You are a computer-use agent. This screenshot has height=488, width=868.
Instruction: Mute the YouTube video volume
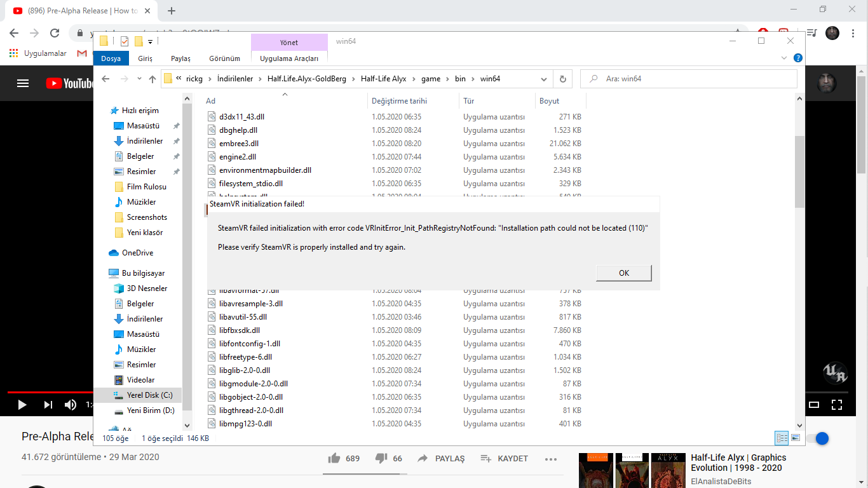(x=71, y=405)
